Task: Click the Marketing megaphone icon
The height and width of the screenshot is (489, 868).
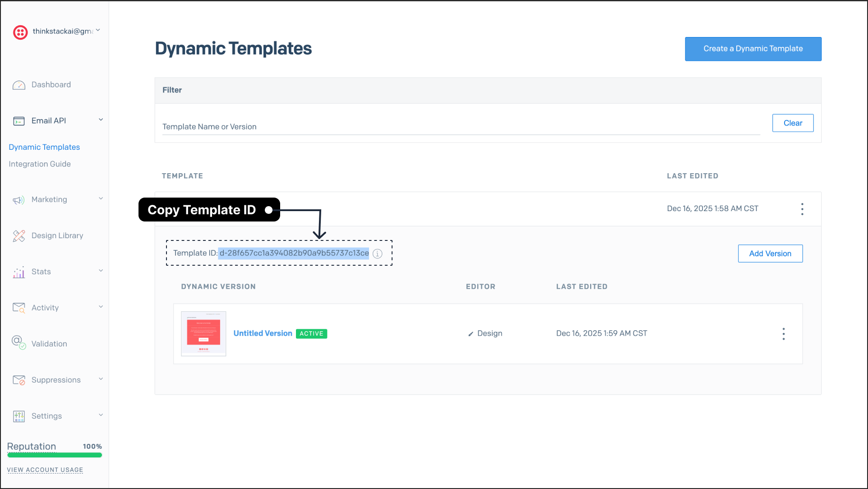Action: click(x=18, y=199)
